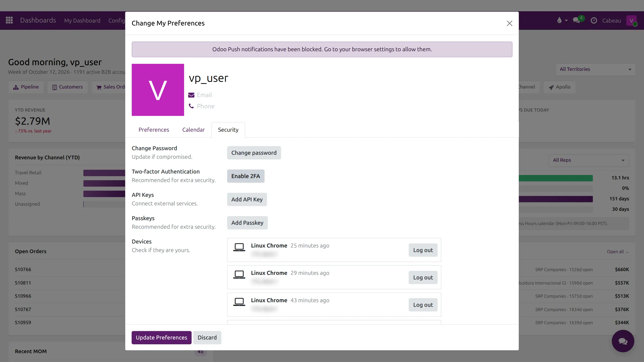Click the large V avatar image
This screenshot has width=644, height=362.
pyautogui.click(x=158, y=90)
